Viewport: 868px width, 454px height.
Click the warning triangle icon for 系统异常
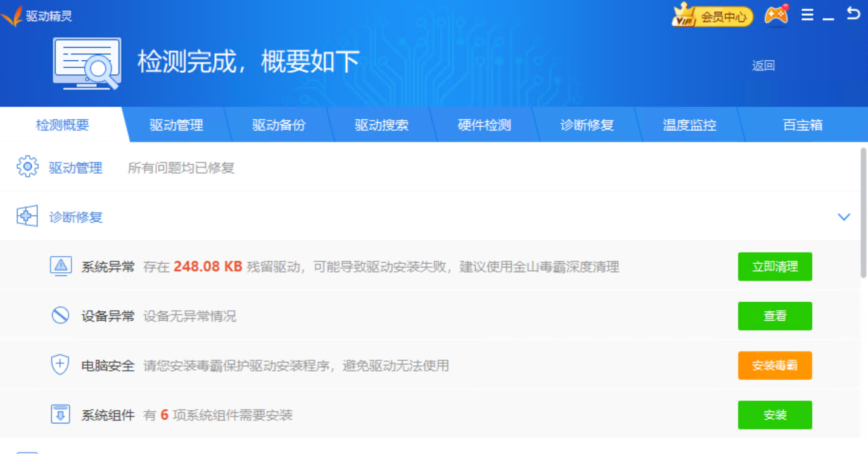(60, 266)
